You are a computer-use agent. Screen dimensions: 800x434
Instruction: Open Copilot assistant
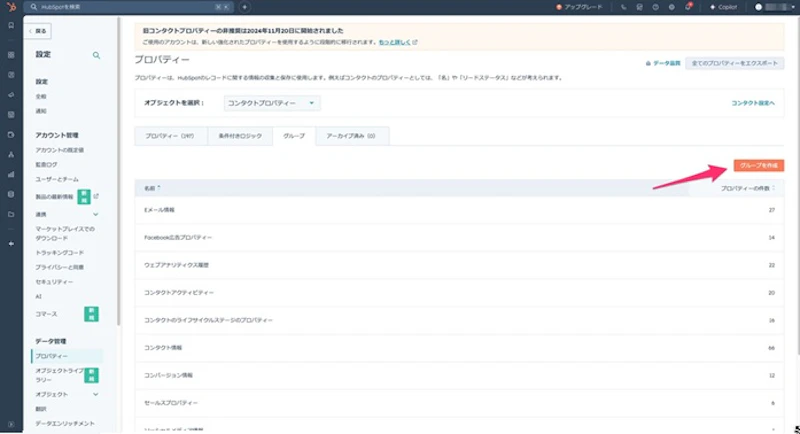point(723,7)
